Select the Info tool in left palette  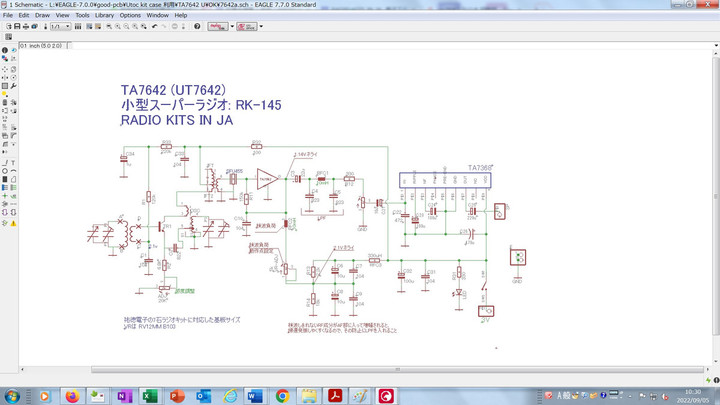click(x=6, y=49)
